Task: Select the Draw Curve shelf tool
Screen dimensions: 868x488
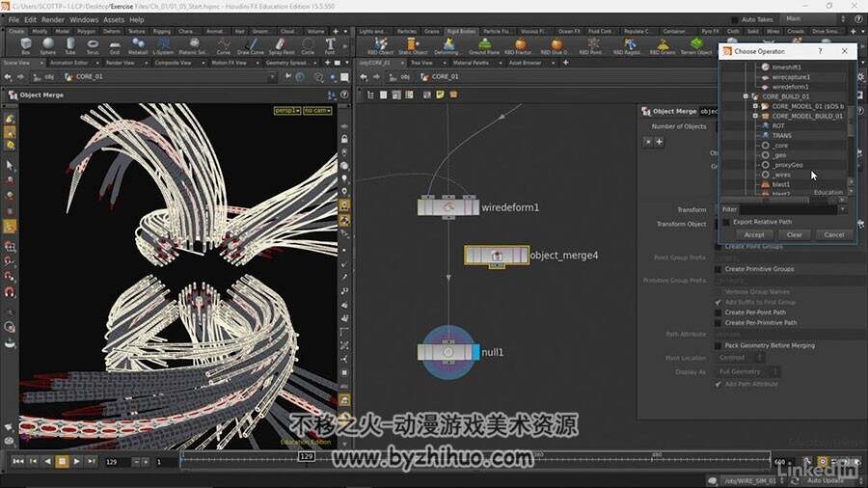Action: 251,46
